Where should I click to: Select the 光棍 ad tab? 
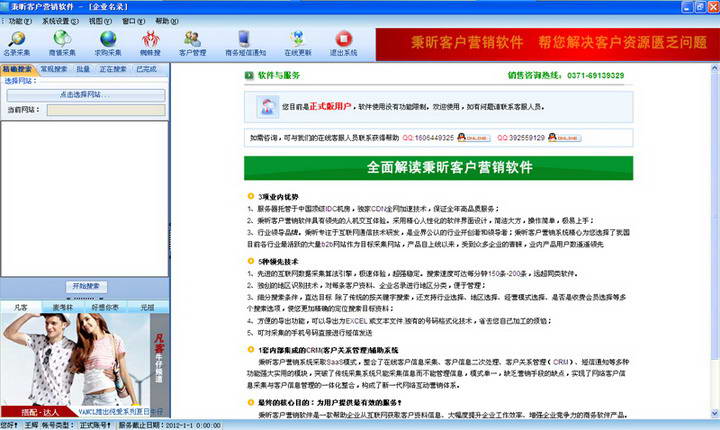pos(147,307)
